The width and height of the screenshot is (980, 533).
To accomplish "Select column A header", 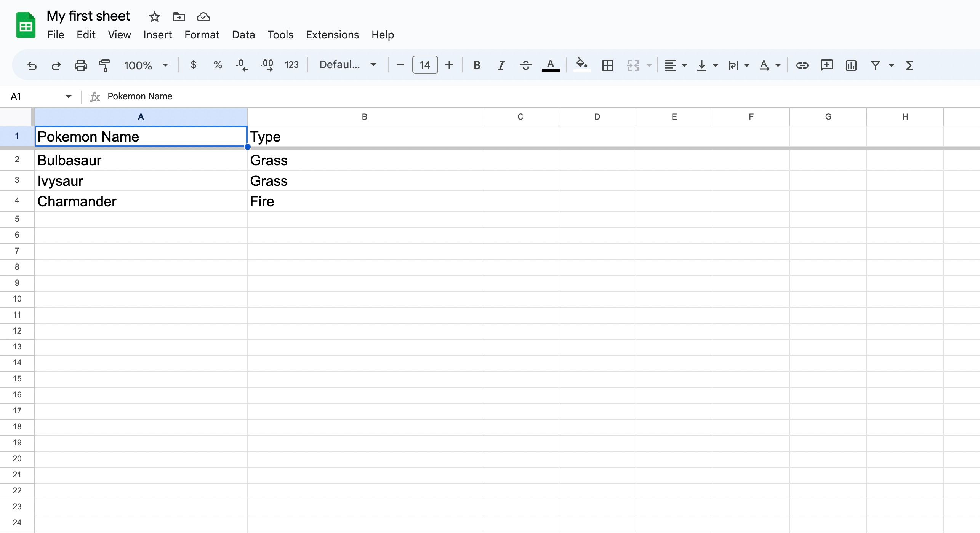I will coord(141,117).
